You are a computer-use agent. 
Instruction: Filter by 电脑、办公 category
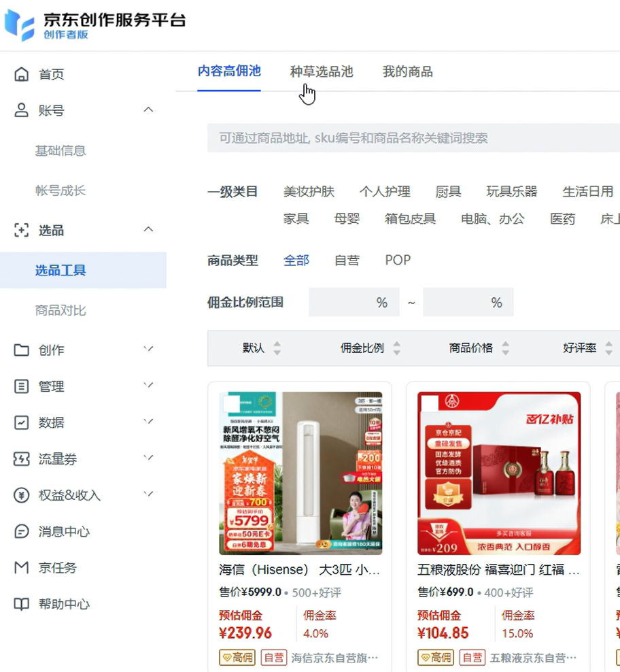(x=493, y=218)
